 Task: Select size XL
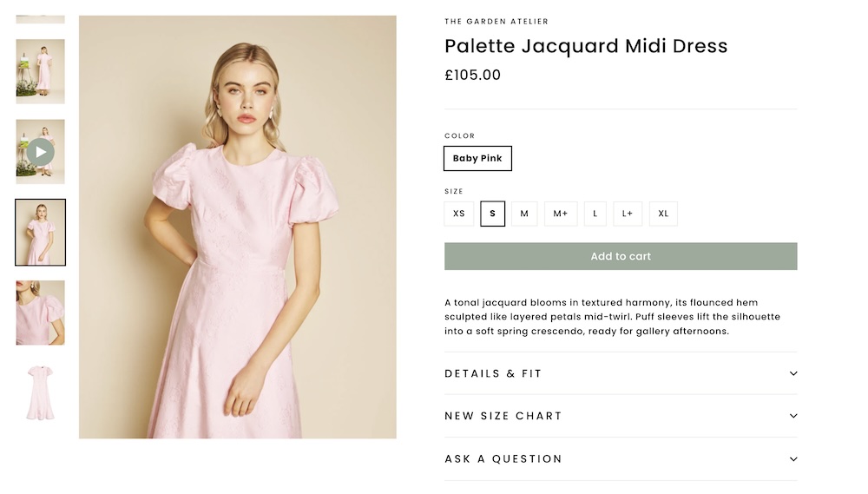click(663, 214)
